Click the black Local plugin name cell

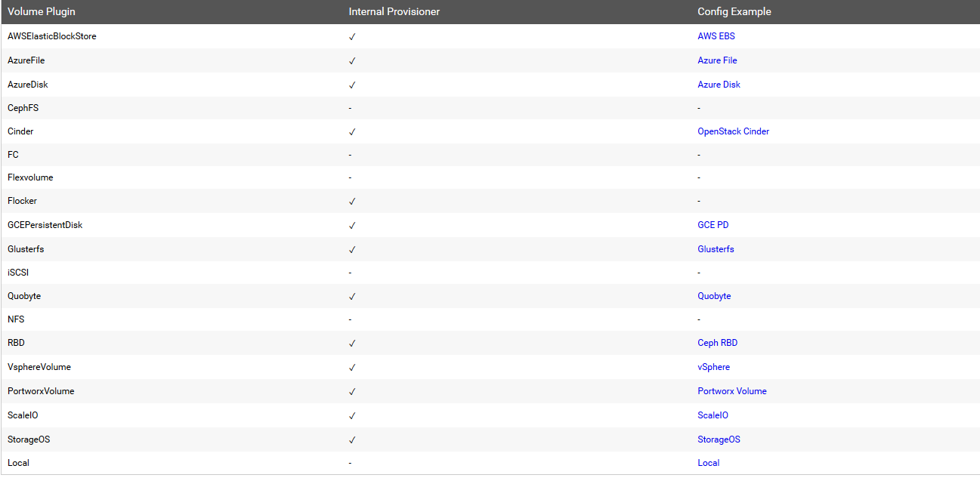[18, 463]
